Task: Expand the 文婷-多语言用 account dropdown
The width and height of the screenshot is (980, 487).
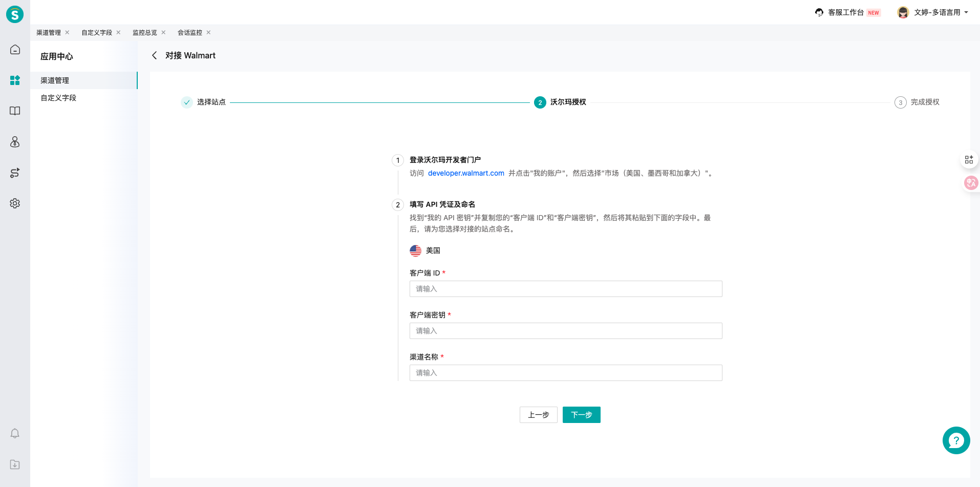Action: [x=966, y=12]
